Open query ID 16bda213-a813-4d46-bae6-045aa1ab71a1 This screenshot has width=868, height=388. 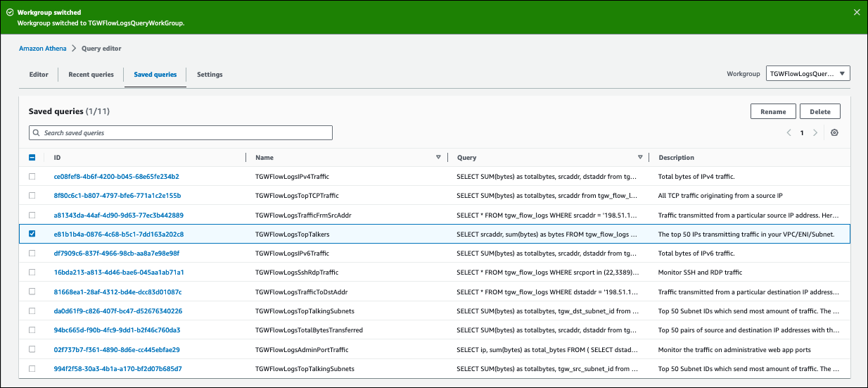[118, 272]
